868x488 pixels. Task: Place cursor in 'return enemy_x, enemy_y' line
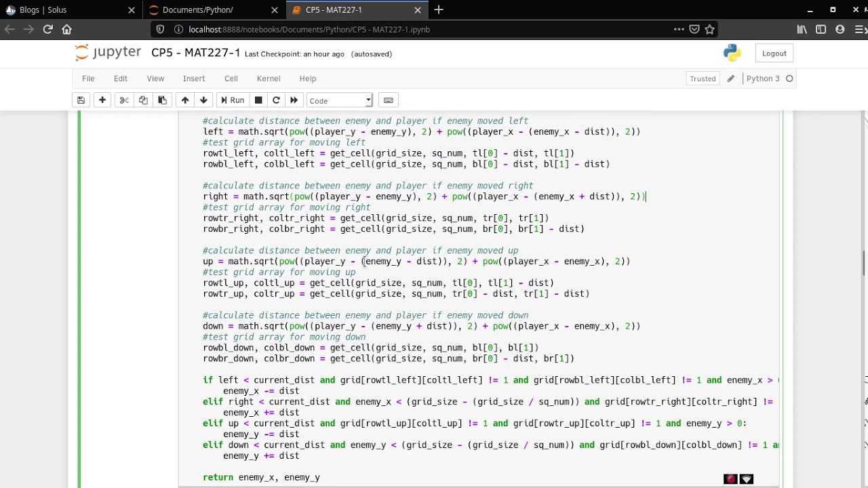pos(261,477)
